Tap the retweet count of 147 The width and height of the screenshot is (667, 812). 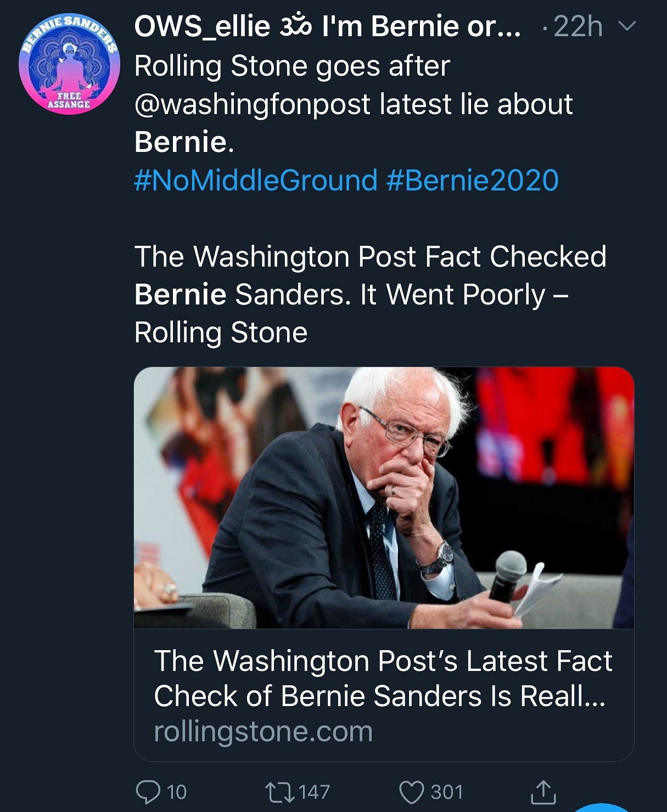tap(315, 792)
